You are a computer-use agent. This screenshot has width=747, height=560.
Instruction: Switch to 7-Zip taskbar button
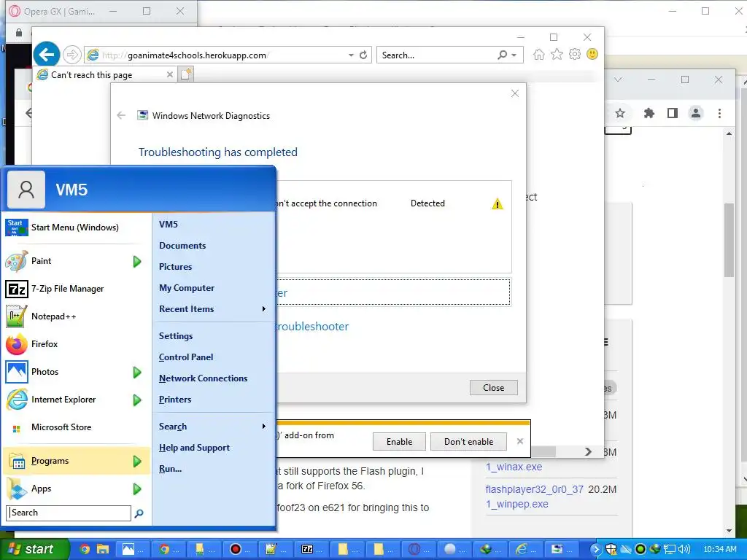312,549
